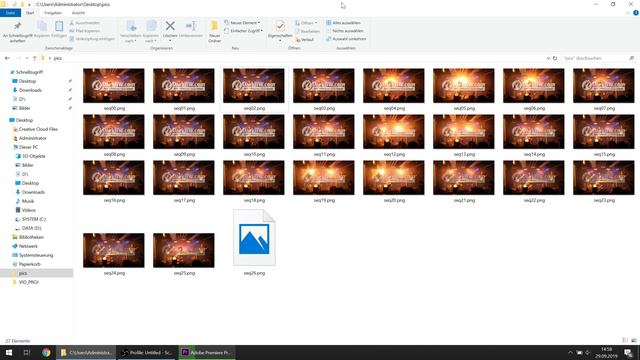Click Nichts auswählen

pyautogui.click(x=344, y=31)
